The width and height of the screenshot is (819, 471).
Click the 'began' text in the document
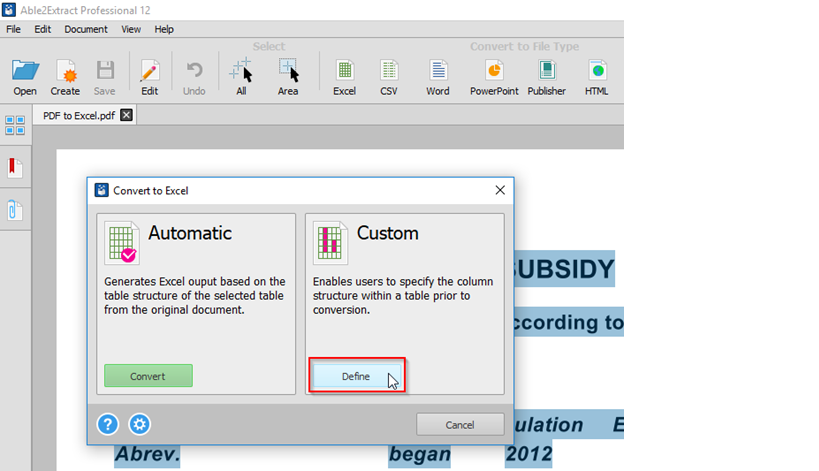[420, 454]
